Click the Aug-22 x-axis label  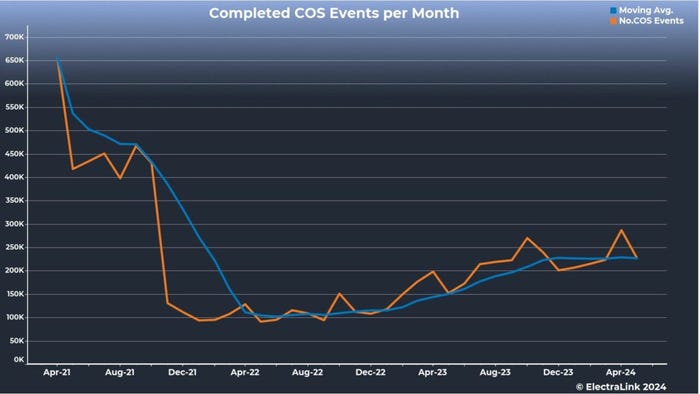(308, 372)
